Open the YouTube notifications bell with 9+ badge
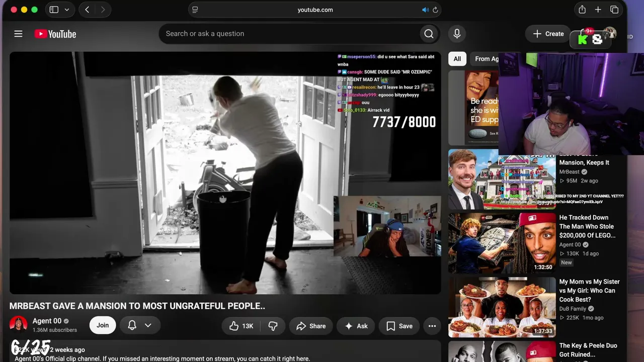The image size is (644, 362). [x=585, y=34]
